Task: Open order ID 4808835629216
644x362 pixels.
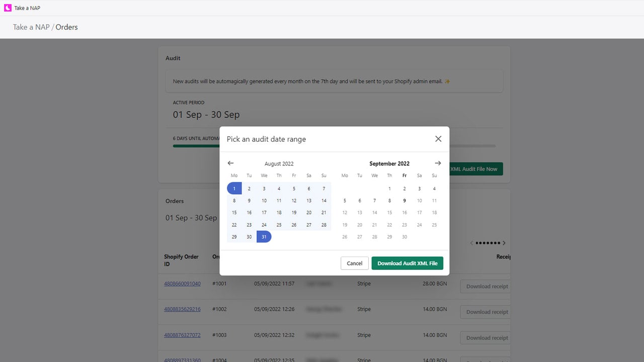Action: 182,309
